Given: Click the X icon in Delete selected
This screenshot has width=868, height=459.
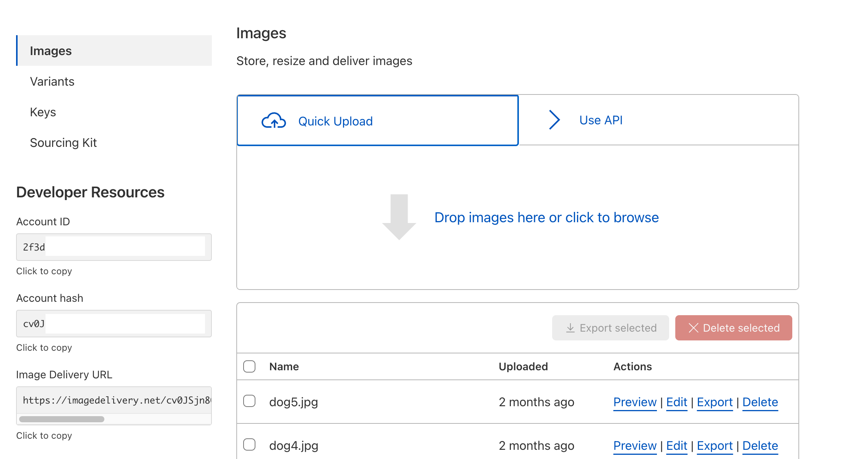Looking at the screenshot, I should (693, 328).
